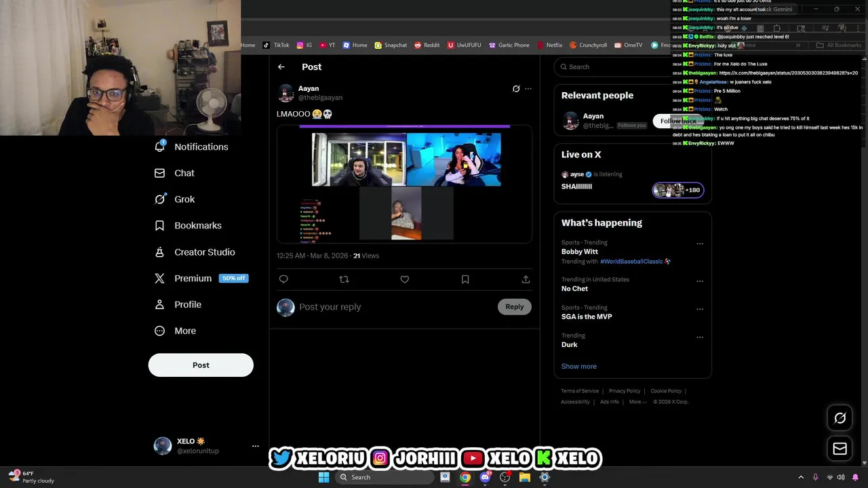Click the share post icon
Viewport: 868px width, 488px height.
tap(526, 279)
